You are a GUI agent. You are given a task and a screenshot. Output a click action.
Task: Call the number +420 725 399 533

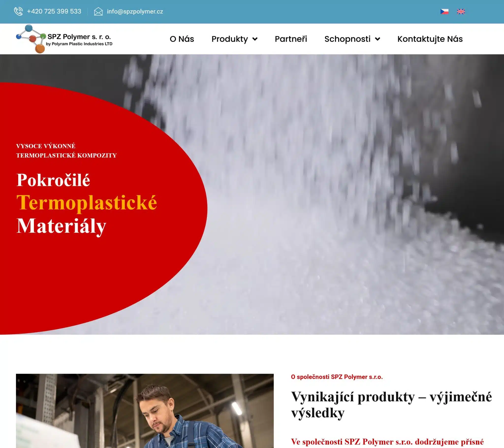pos(54,11)
